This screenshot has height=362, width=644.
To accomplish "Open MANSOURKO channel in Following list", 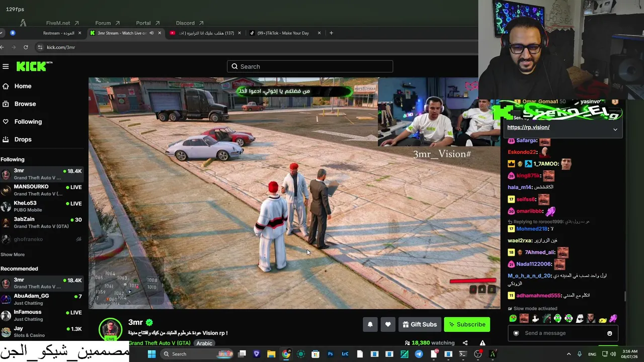I will pos(43,190).
